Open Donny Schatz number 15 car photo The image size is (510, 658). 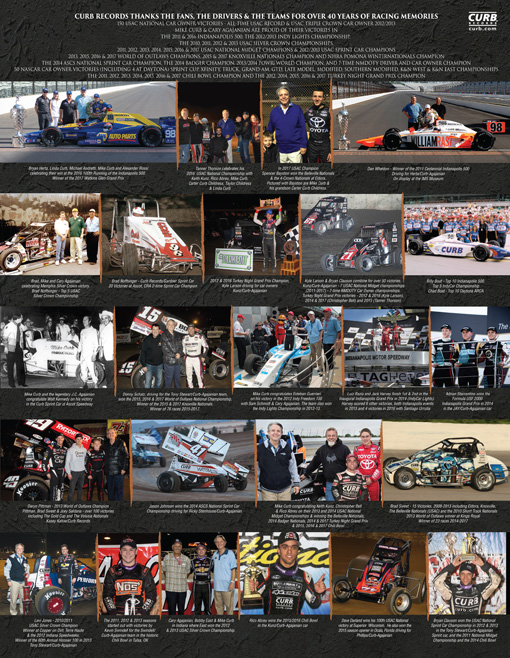(173, 347)
